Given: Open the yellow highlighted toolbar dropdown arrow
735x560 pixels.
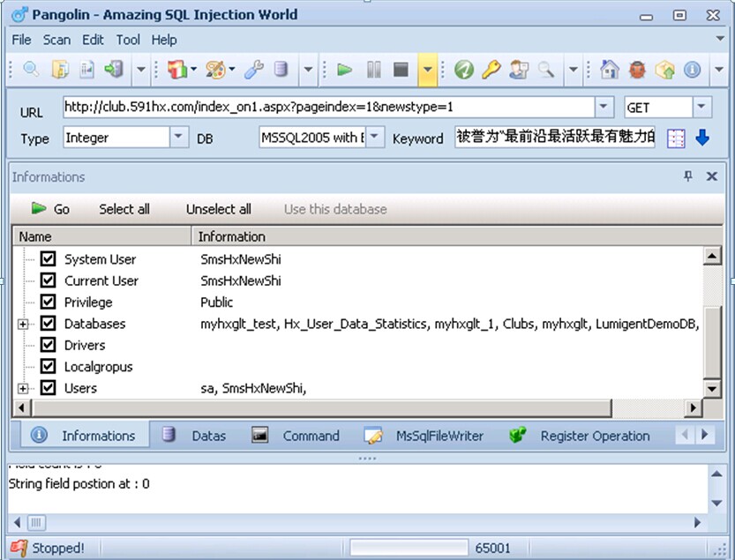Looking at the screenshot, I should point(427,70).
